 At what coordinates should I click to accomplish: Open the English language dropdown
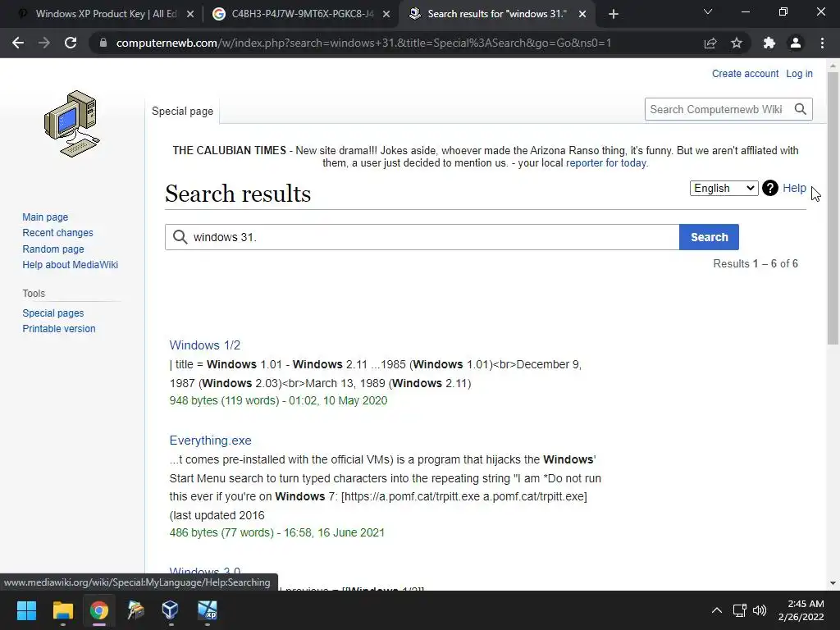click(724, 188)
